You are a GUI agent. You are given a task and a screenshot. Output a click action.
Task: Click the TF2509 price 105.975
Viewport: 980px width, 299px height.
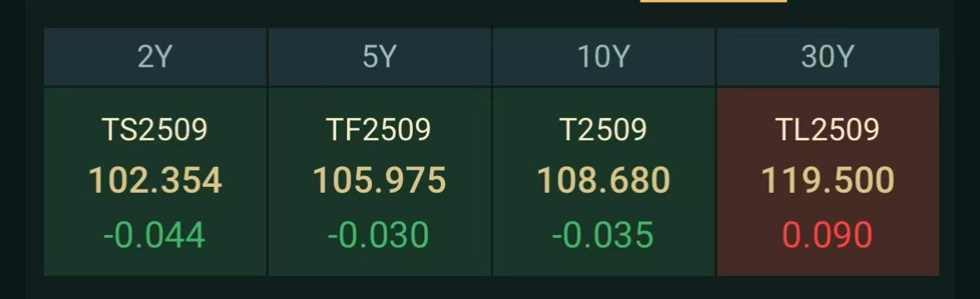tap(380, 181)
